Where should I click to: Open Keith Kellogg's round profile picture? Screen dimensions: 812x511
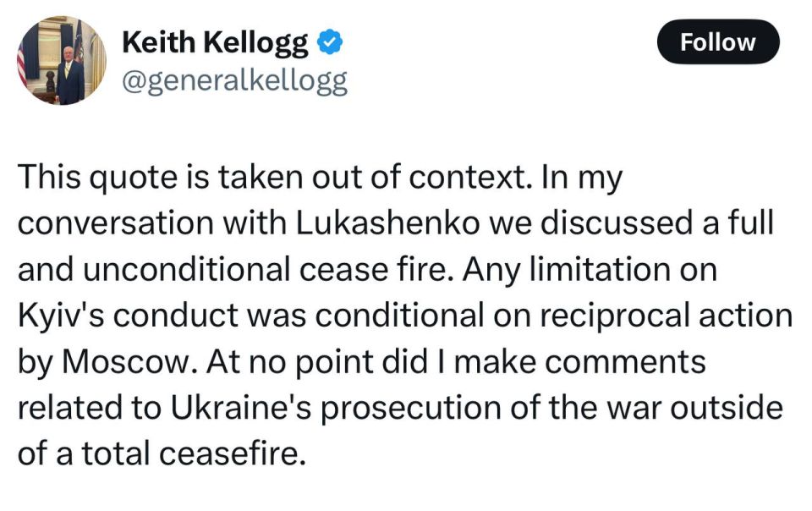click(61, 61)
